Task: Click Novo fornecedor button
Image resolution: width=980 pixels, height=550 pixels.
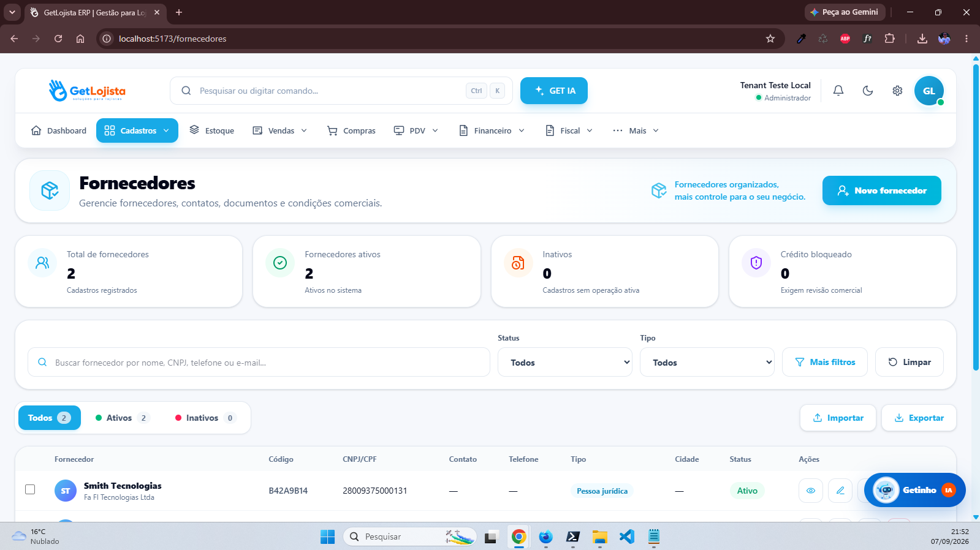Action: pos(882,190)
